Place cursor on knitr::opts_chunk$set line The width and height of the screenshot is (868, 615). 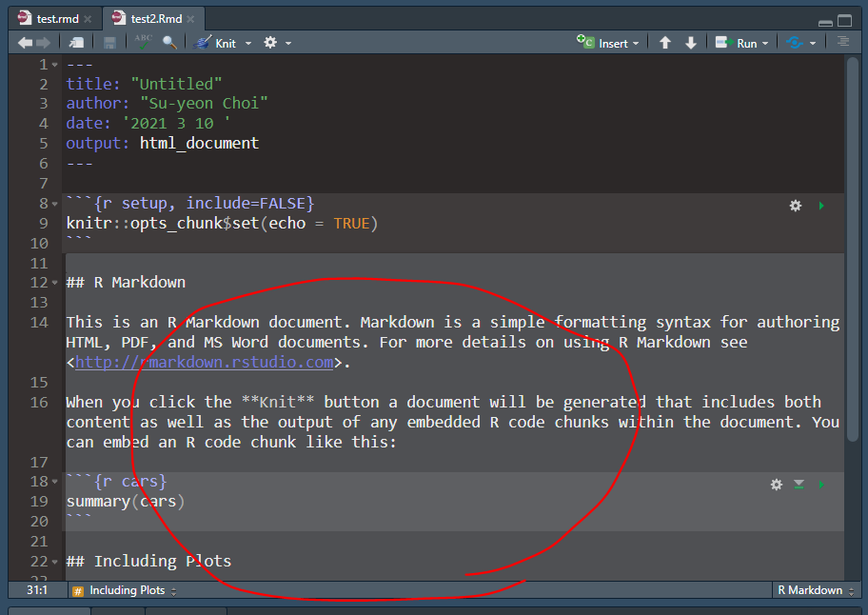[x=222, y=224]
